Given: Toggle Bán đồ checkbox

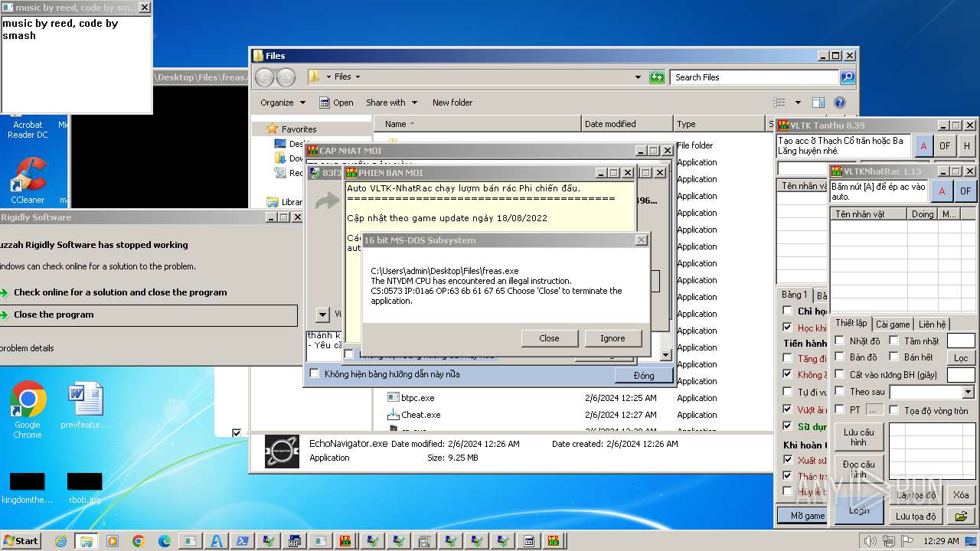Looking at the screenshot, I should pyautogui.click(x=840, y=357).
